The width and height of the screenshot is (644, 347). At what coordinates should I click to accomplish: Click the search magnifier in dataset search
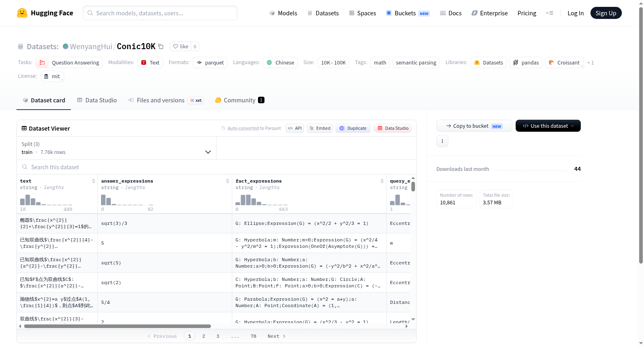pyautogui.click(x=25, y=167)
